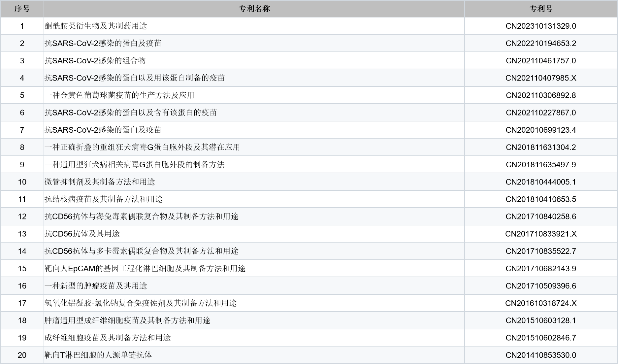Click 抗SARS-CoV-2感染的蛋白以及含有该蛋白的疫苗
Image resolution: width=618 pixels, height=364 pixels.
131,113
